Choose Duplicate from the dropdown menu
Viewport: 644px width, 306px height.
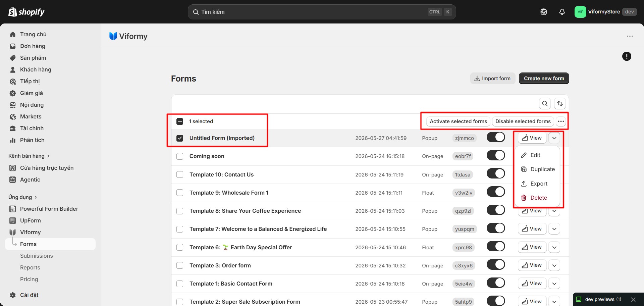click(x=538, y=169)
